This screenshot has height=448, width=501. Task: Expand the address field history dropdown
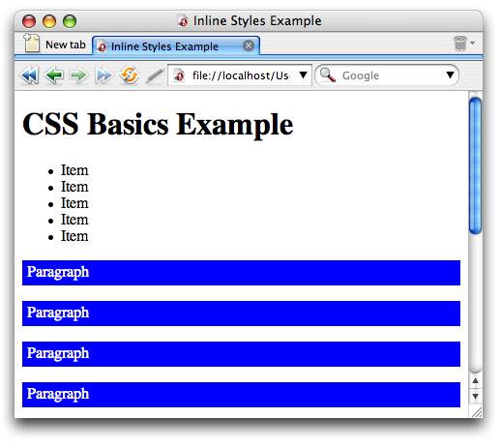point(303,75)
